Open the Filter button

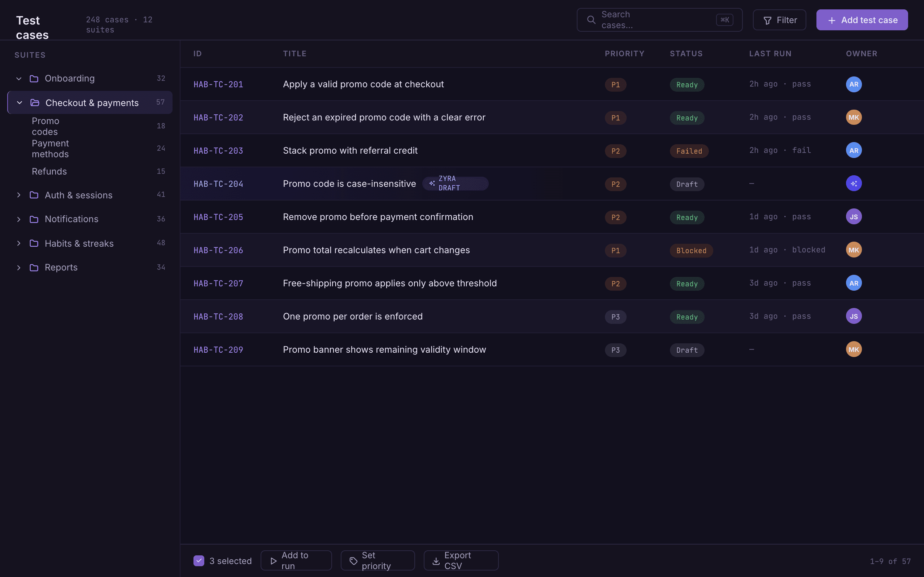[779, 20]
